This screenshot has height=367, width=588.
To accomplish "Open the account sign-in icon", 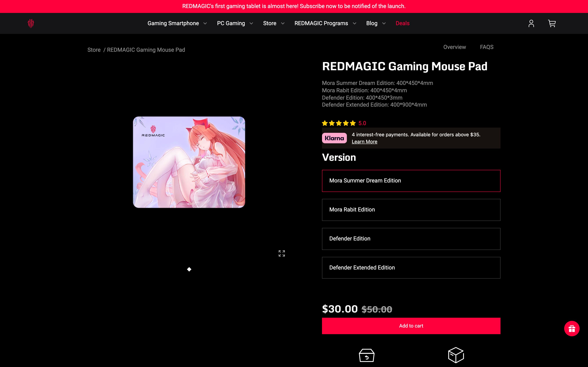I will (531, 23).
